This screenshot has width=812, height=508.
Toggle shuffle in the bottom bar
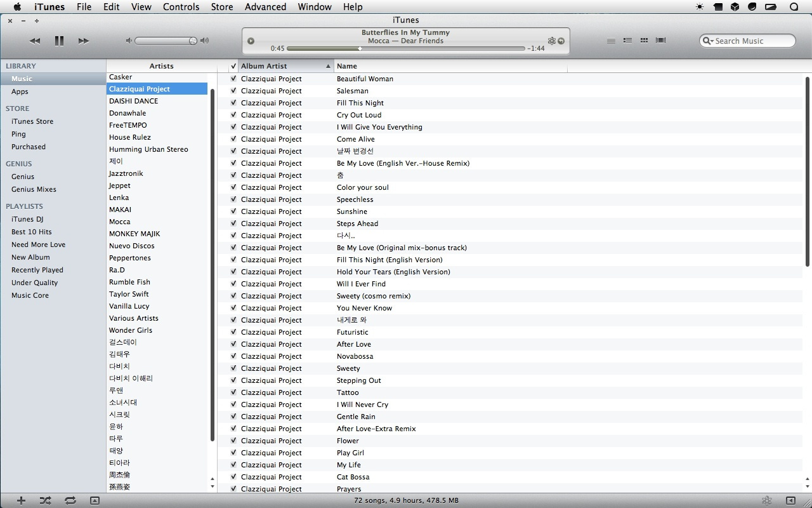[45, 500]
